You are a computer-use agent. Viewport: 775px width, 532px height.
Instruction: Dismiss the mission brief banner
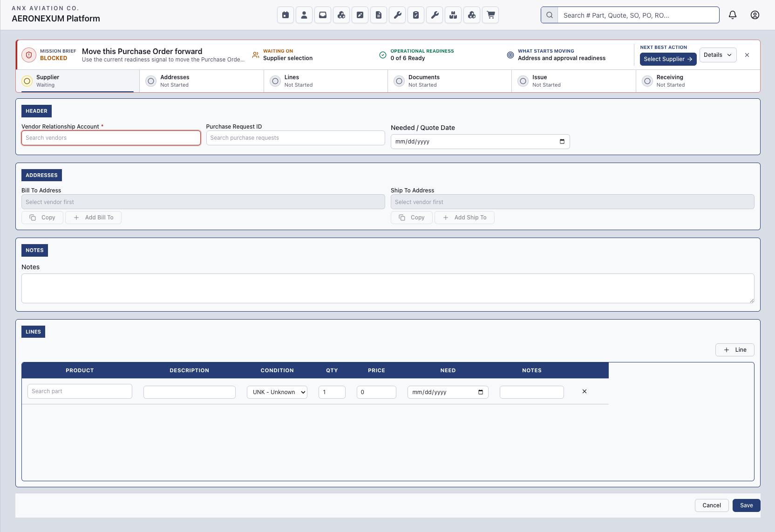pos(747,55)
